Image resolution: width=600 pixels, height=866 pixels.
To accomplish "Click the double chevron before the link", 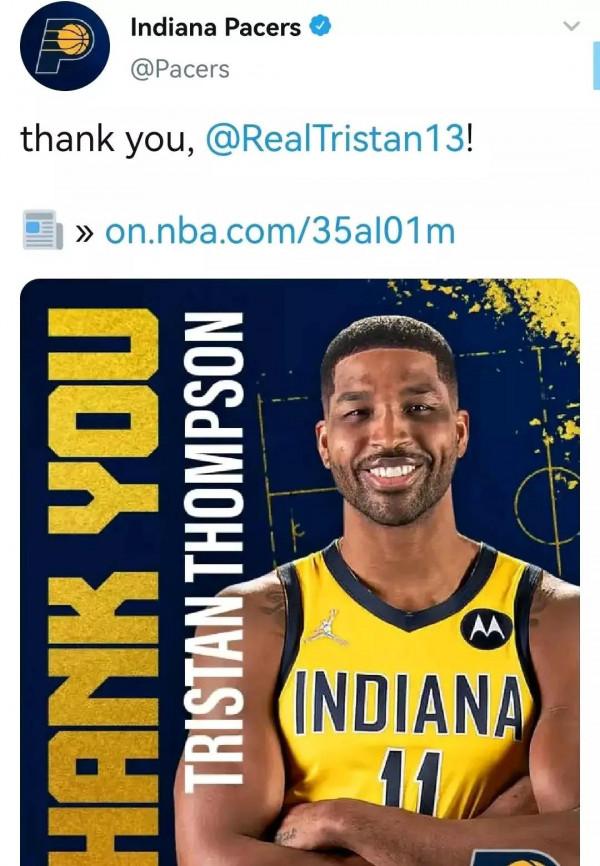I will pos(84,233).
